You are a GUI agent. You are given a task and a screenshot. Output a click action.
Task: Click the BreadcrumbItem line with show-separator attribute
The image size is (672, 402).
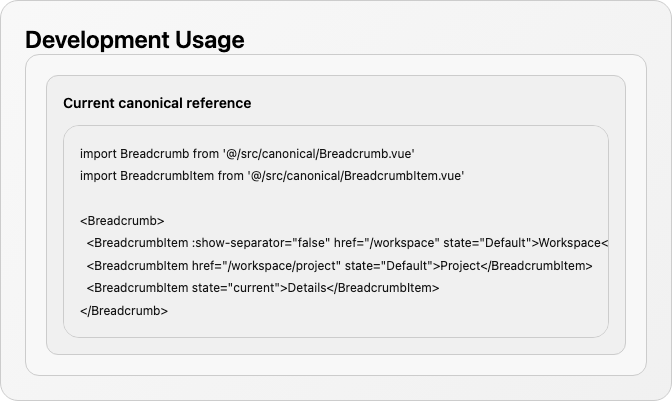click(347, 243)
